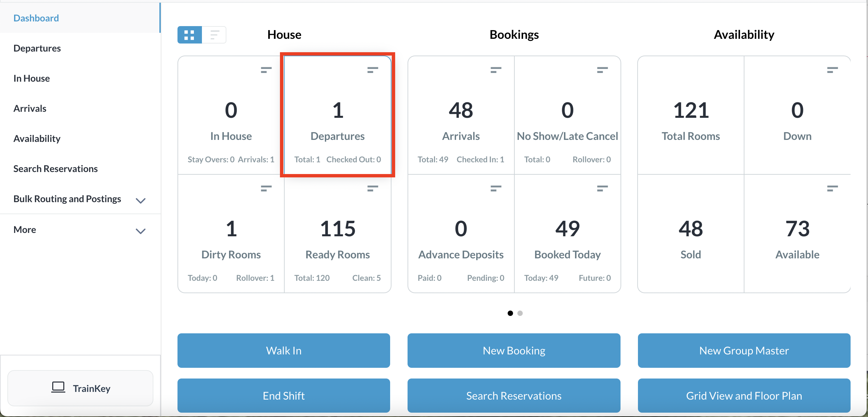
Task: Open the Arrivals tile options icon
Action: click(496, 70)
